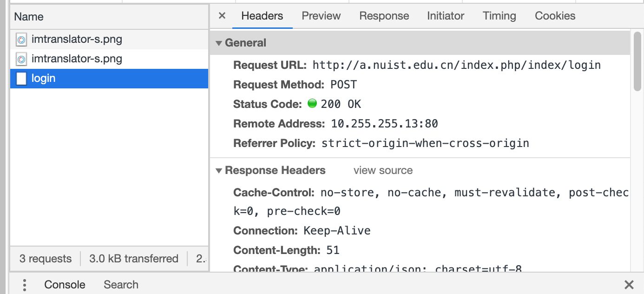Screen dimensions: 644x294
Task: Click the green status code indicator
Action: (312, 103)
